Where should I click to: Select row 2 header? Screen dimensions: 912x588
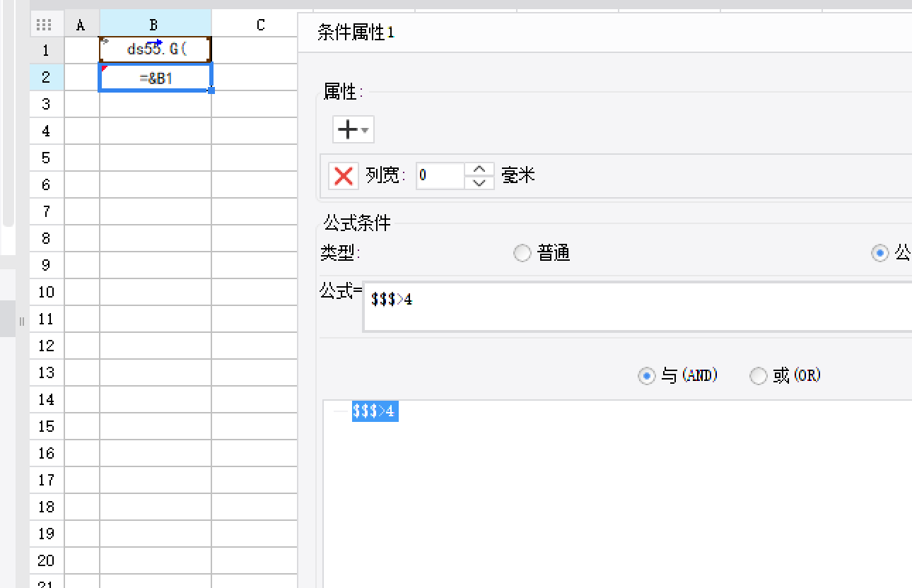(47, 77)
